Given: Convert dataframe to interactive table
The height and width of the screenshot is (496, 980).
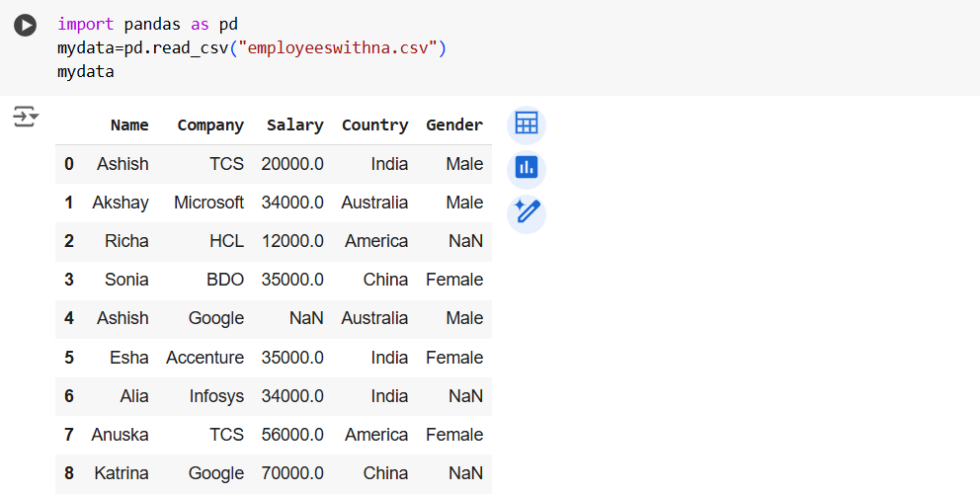Looking at the screenshot, I should pyautogui.click(x=526, y=124).
